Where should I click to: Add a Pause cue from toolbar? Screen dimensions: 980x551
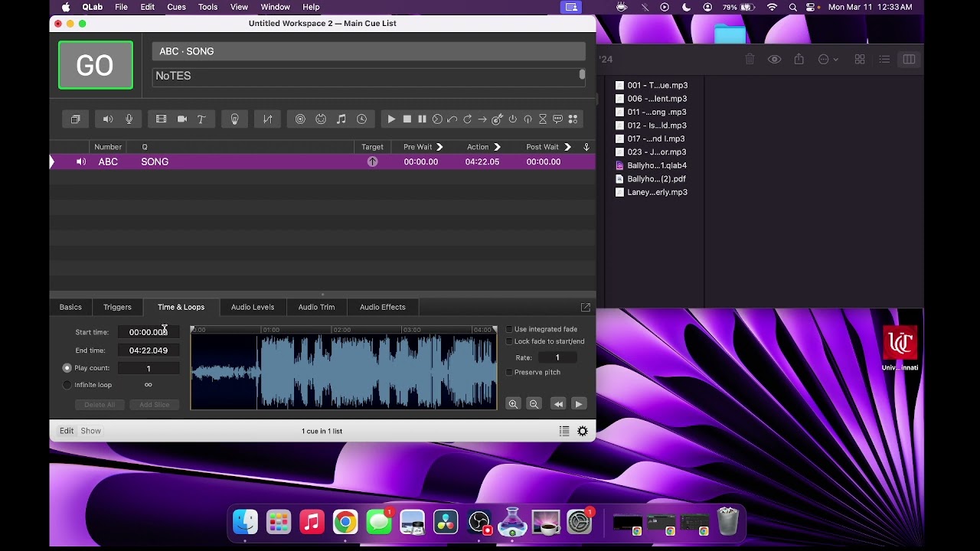(422, 119)
